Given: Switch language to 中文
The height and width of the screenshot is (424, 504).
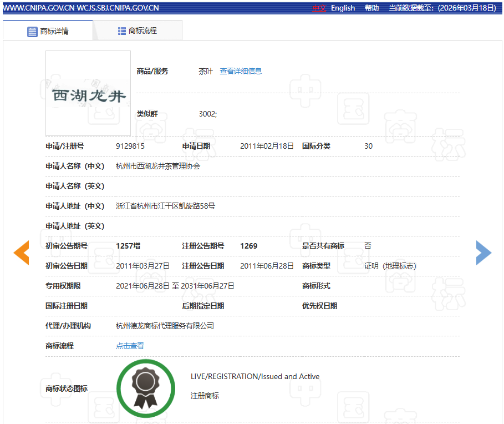Looking at the screenshot, I should coord(319,8).
